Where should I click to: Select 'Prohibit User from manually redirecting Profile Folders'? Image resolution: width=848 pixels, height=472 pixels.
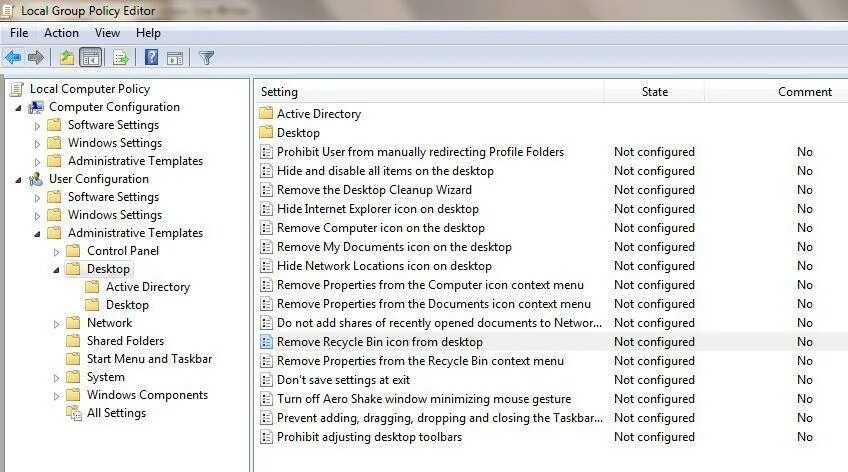(420, 152)
